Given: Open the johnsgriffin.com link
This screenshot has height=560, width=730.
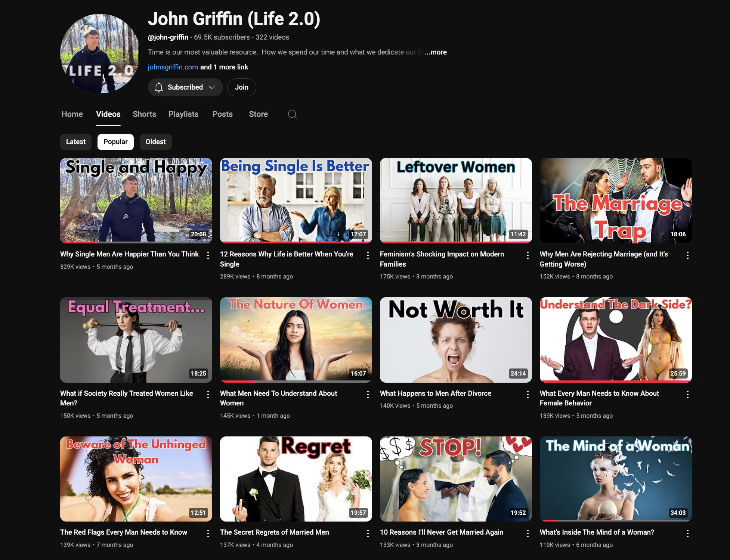Looking at the screenshot, I should pos(173,67).
